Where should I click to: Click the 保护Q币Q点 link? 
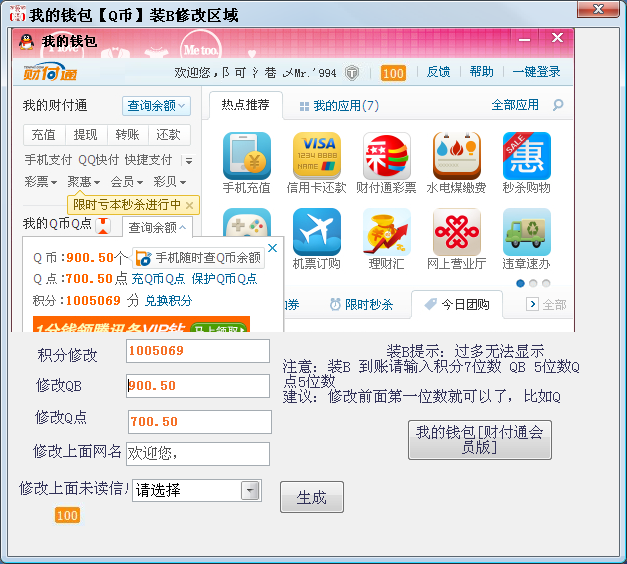click(224, 279)
